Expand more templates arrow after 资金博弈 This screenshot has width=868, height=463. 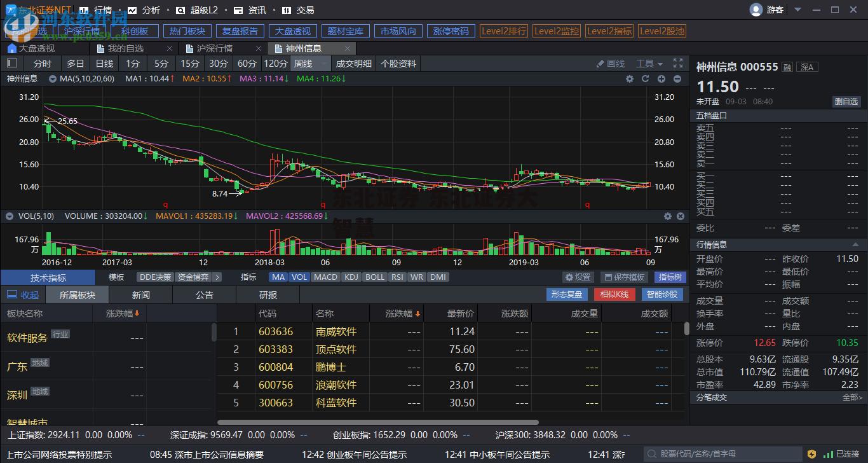(x=217, y=277)
